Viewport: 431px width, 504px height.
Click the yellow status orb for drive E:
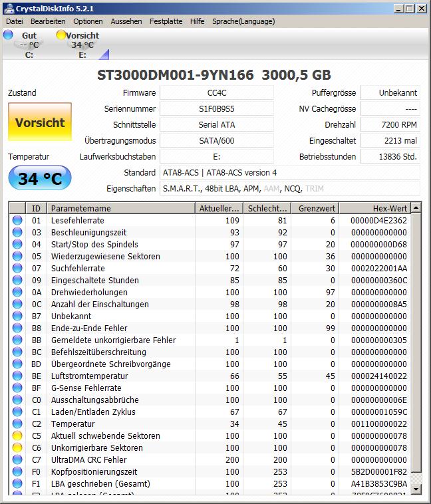click(61, 35)
